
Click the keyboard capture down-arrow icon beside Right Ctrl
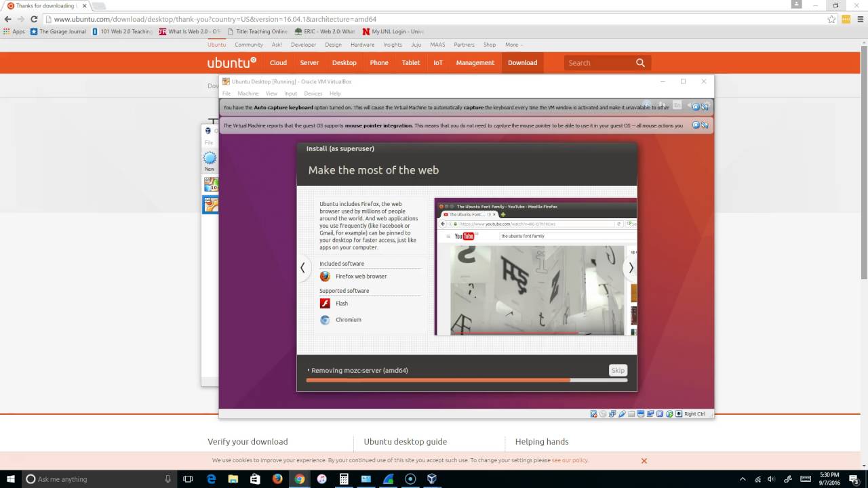679,413
